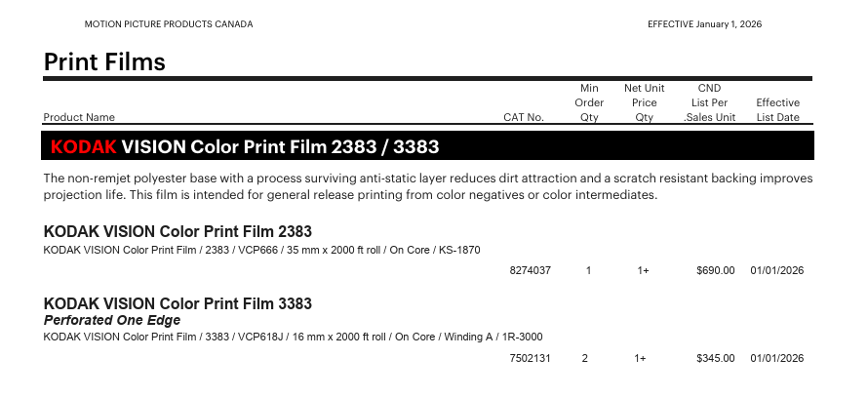
Task: Select the 35 mm x 2000 ft roll description line
Action: coord(261,250)
